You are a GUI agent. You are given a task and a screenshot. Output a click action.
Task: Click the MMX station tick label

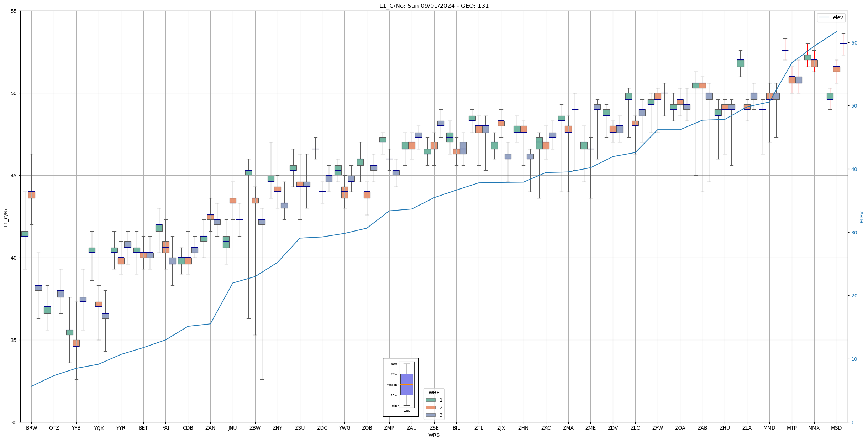(814, 428)
